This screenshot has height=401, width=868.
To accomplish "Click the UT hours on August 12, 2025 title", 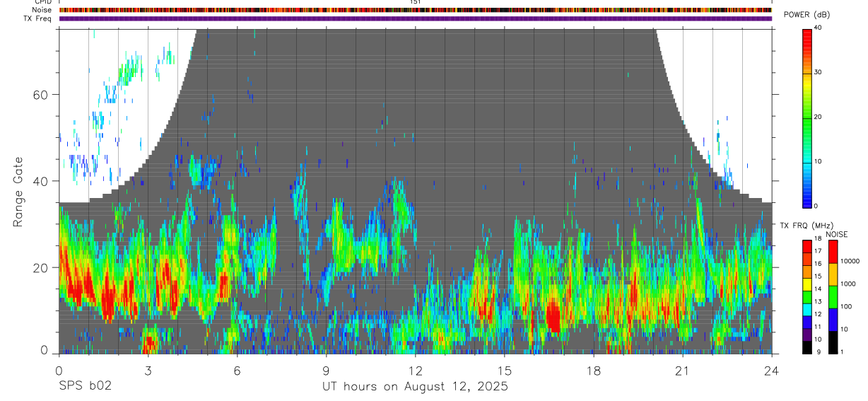I will [415, 386].
